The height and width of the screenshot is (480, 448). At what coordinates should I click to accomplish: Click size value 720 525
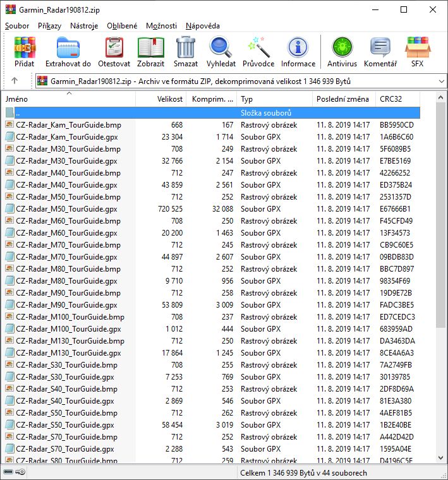tap(170, 209)
